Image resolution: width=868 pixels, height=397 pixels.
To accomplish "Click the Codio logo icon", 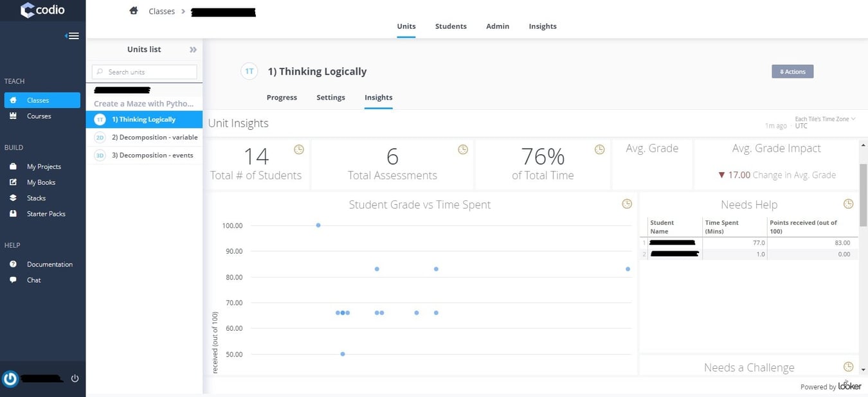I will point(28,10).
